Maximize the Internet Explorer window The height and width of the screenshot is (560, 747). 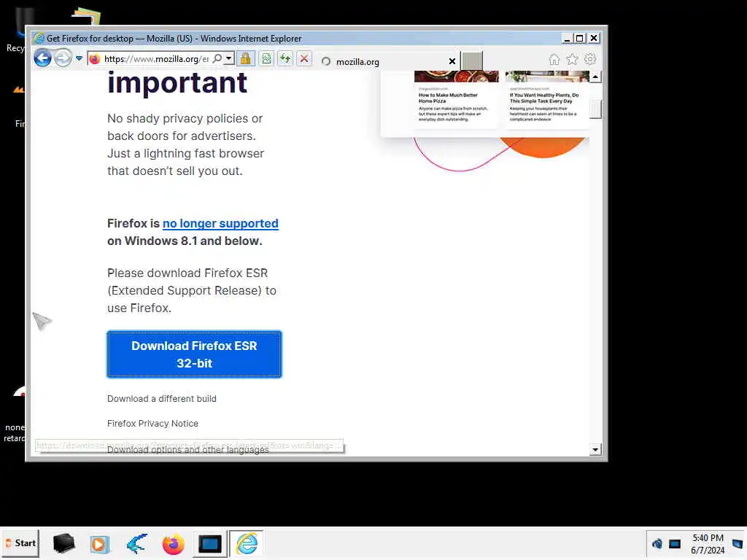pos(580,38)
